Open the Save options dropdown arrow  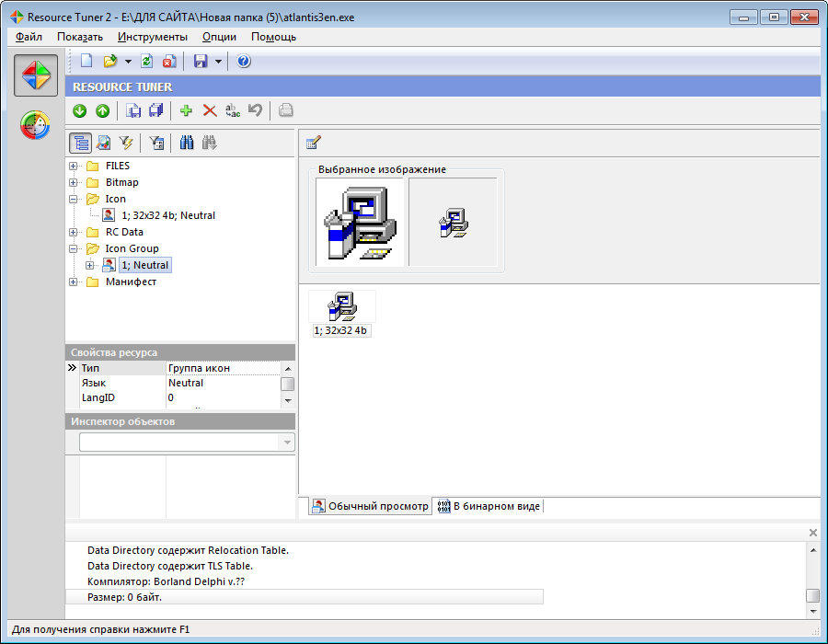pyautogui.click(x=218, y=62)
